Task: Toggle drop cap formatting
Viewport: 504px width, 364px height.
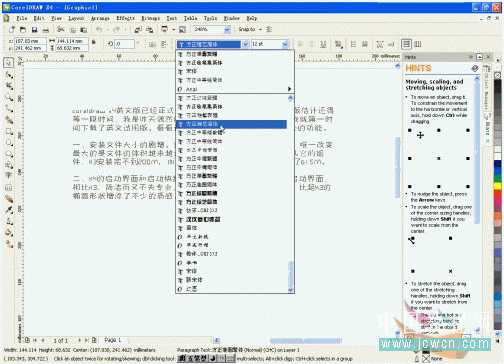Action: 365,44
